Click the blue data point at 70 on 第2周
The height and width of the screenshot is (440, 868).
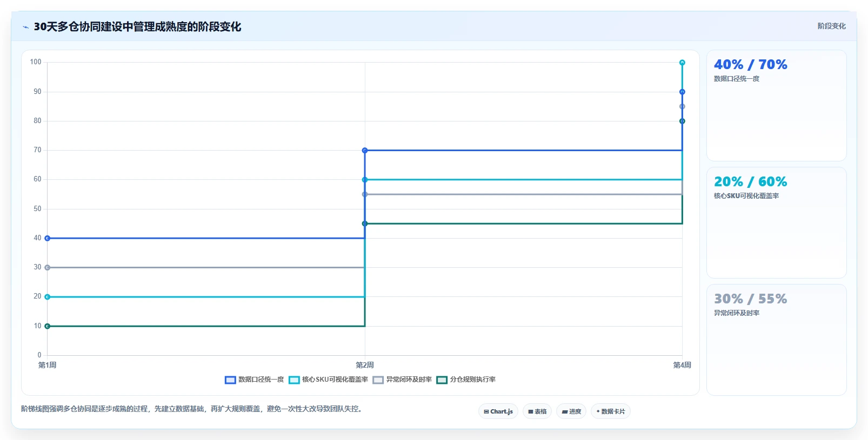point(365,150)
